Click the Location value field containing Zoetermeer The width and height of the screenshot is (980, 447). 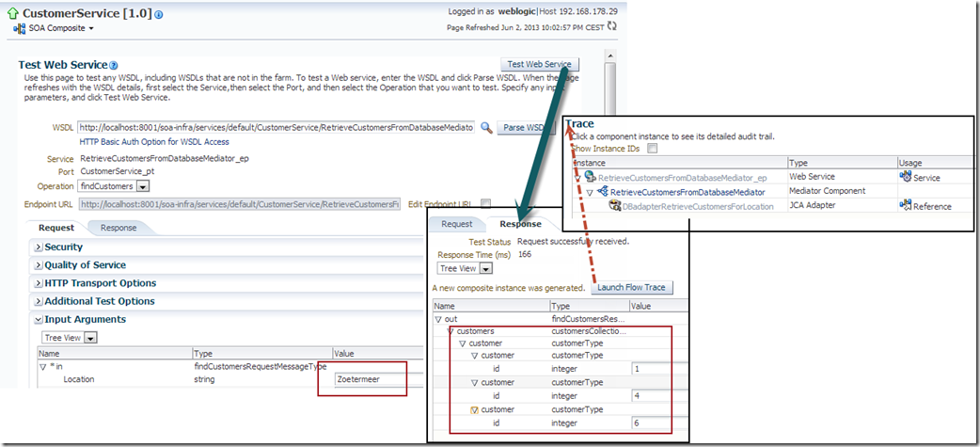tap(369, 380)
